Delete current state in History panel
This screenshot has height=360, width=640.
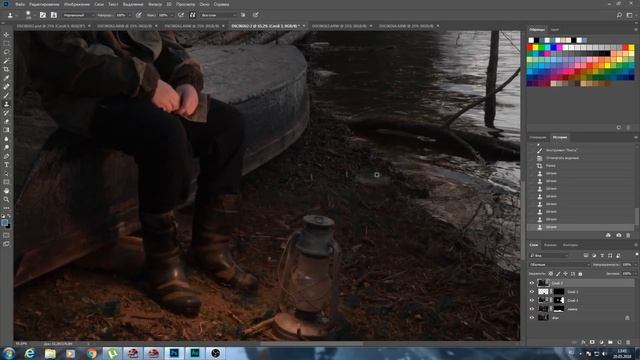click(628, 236)
